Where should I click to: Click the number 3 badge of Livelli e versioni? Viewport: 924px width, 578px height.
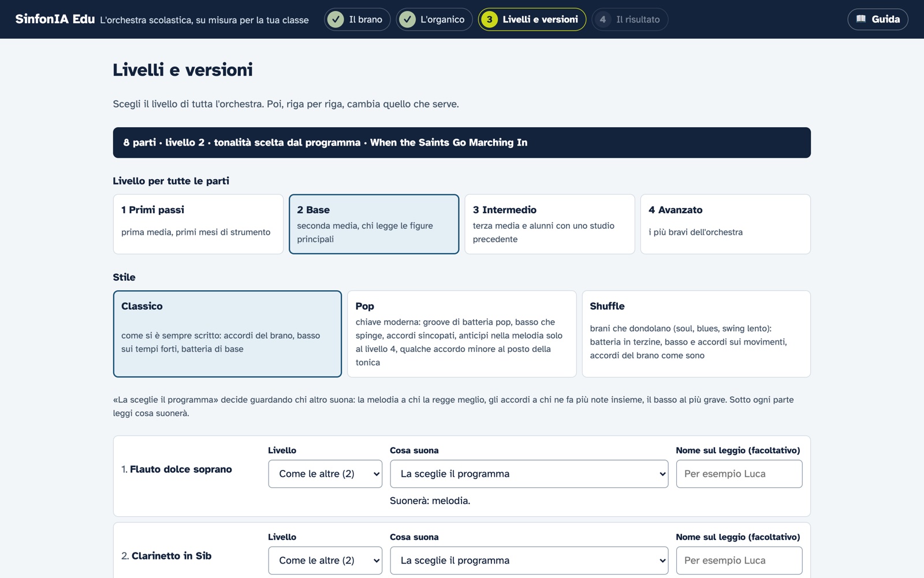(489, 20)
